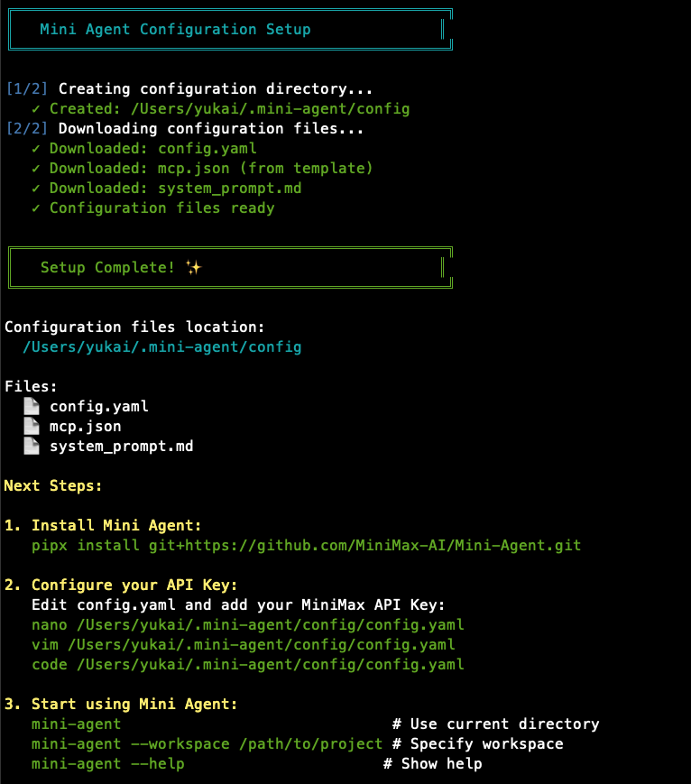Click the checkmark before 'Downloaded: mcp.json'
This screenshot has width=691, height=784.
(x=36, y=169)
